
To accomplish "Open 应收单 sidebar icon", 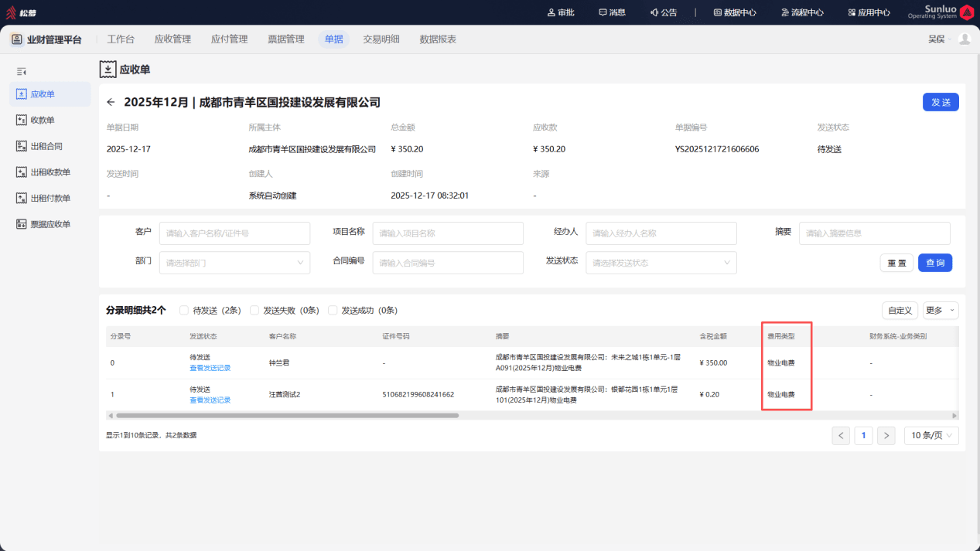I will coord(22,94).
